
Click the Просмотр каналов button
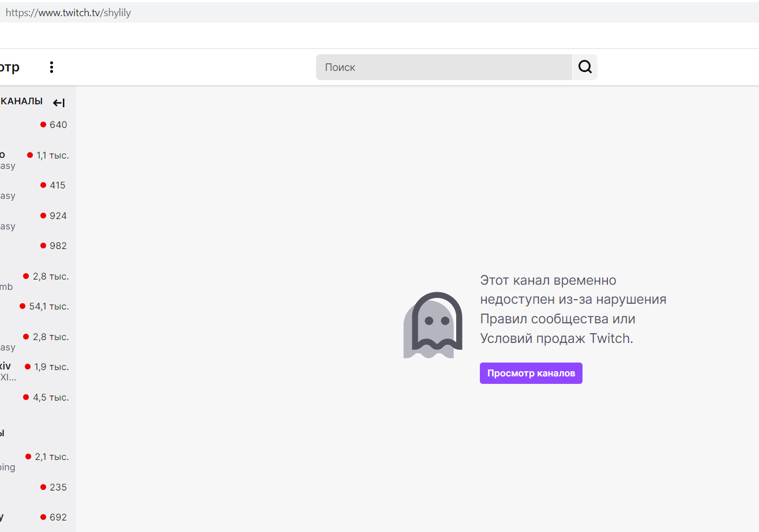(531, 373)
